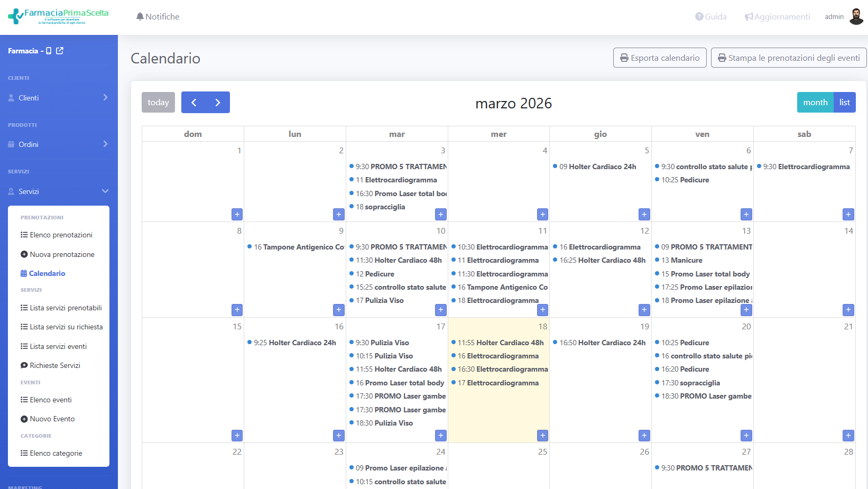Jump to today using the today button
Viewport: 868px width, 489px height.
pyautogui.click(x=158, y=102)
